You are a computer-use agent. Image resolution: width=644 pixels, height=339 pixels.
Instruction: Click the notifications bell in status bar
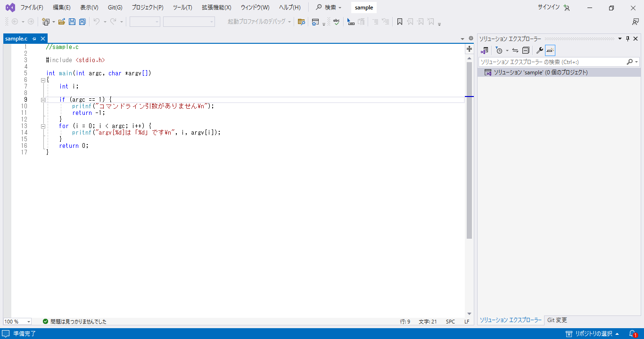pos(633,333)
